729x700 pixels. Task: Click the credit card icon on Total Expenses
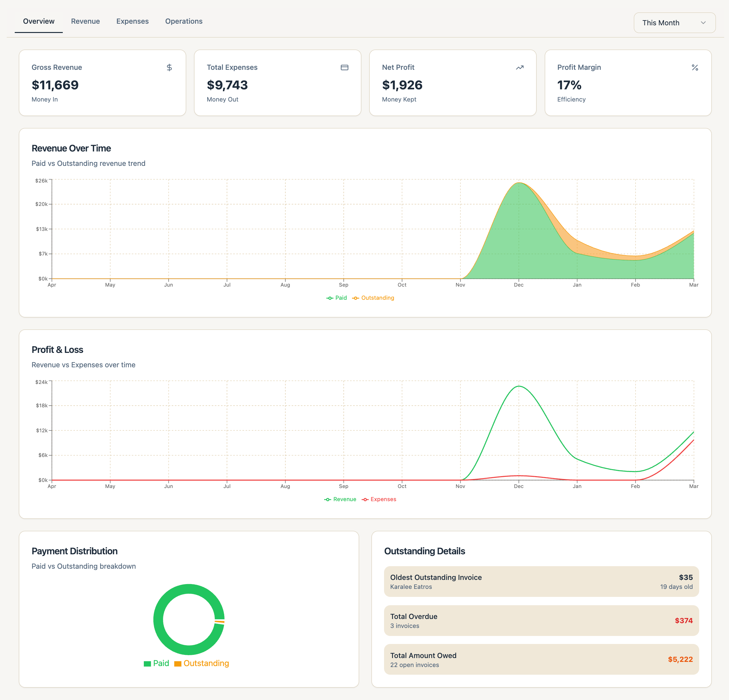(x=344, y=67)
